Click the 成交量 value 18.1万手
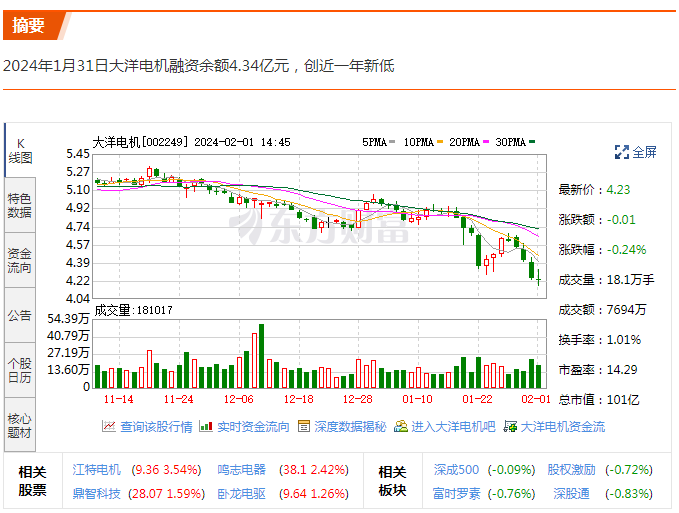Viewport: 679px width, 513px height. 630,280
